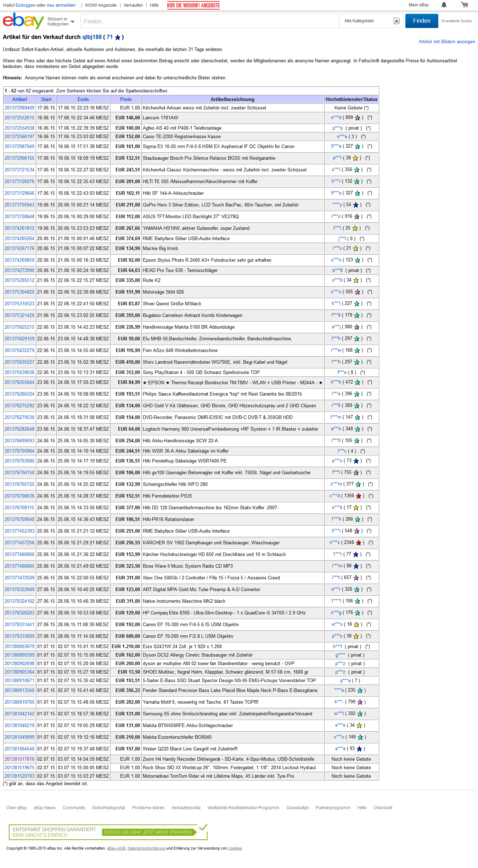The height and width of the screenshot is (868, 478).
Task: Open item 201381517816 Zoom H4 recorder
Action: (19, 759)
